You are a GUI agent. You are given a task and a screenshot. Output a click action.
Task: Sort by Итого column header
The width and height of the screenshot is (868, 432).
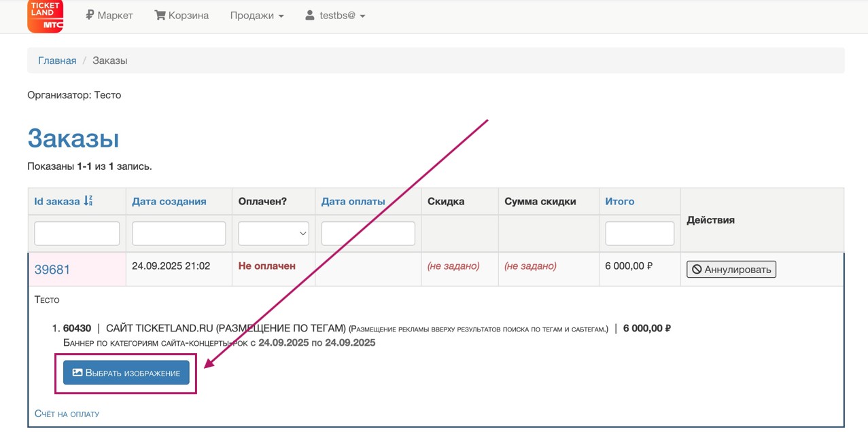[x=619, y=201]
